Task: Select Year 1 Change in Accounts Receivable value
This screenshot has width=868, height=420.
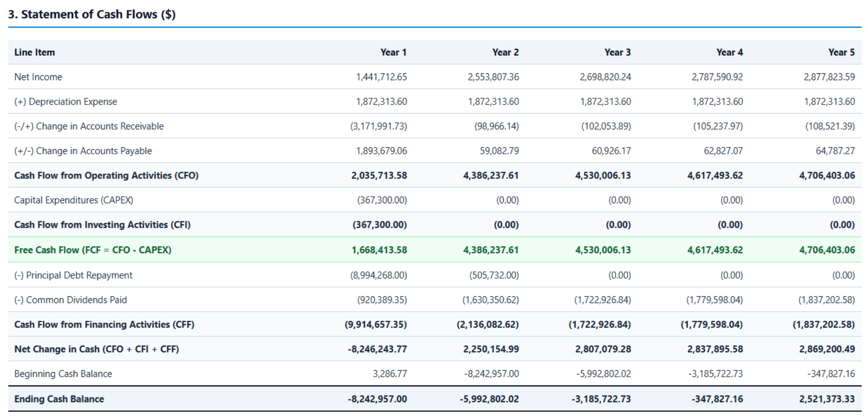Action: pyautogui.click(x=379, y=126)
